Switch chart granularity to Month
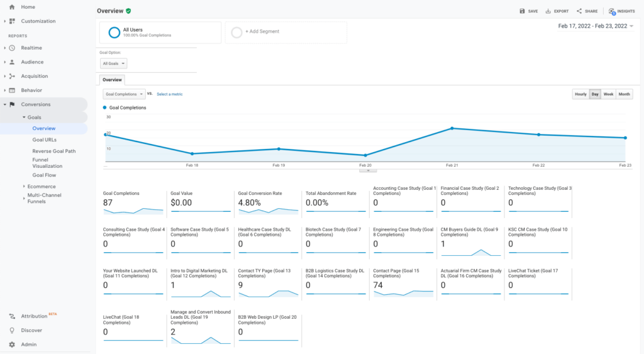This screenshot has height=354, width=644. 624,94
